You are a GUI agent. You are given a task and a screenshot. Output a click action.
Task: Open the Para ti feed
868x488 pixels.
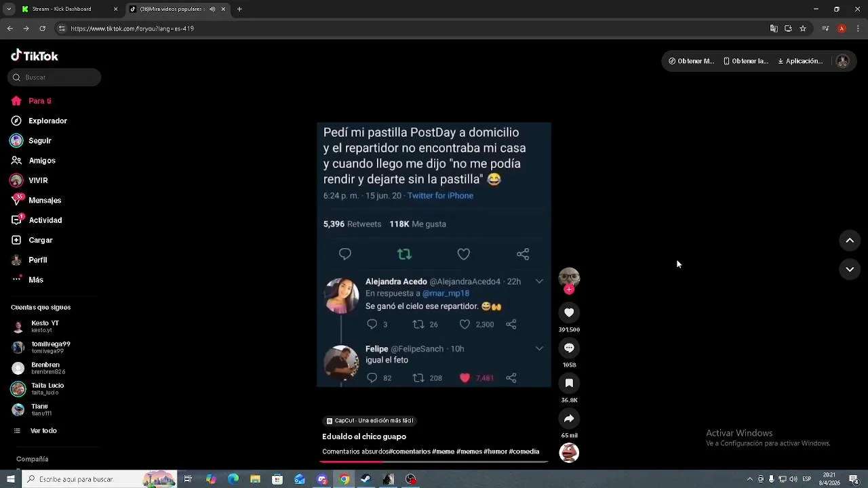pos(31,101)
